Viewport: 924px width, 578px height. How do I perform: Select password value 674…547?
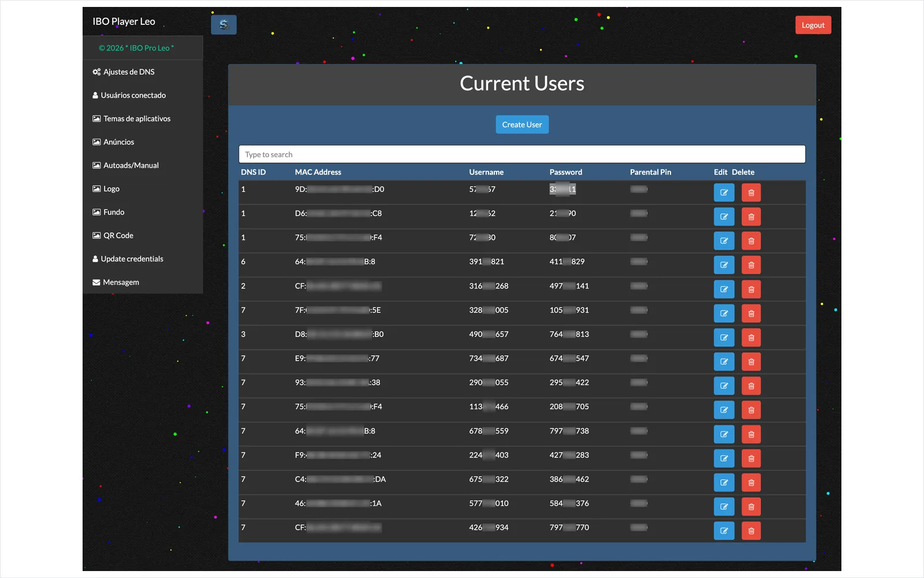[x=569, y=358]
